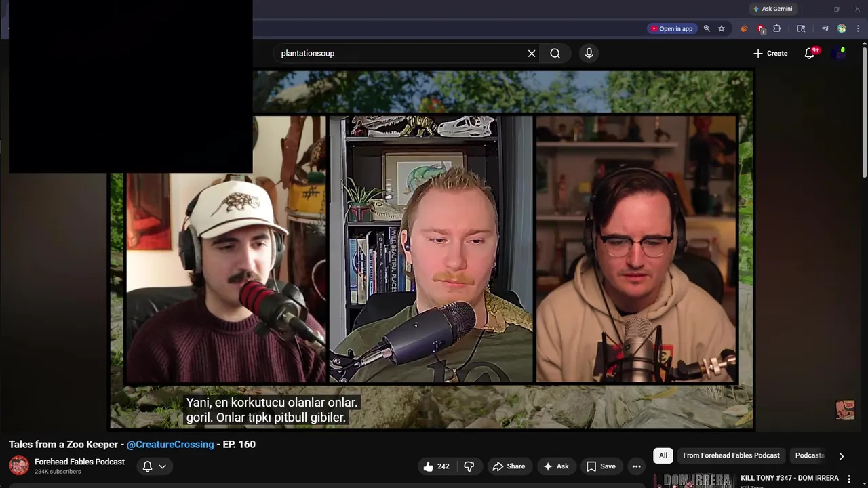Click the subscription notification bell
The image size is (868, 488).
(147, 466)
